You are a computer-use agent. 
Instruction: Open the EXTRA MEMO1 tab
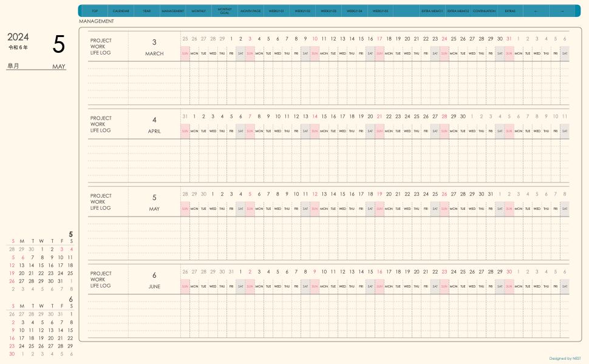pos(432,11)
